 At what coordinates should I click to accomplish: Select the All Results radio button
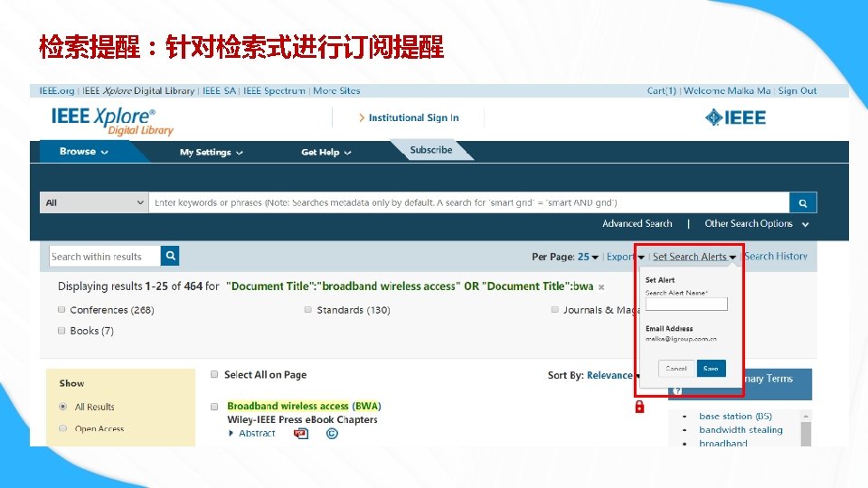click(63, 407)
